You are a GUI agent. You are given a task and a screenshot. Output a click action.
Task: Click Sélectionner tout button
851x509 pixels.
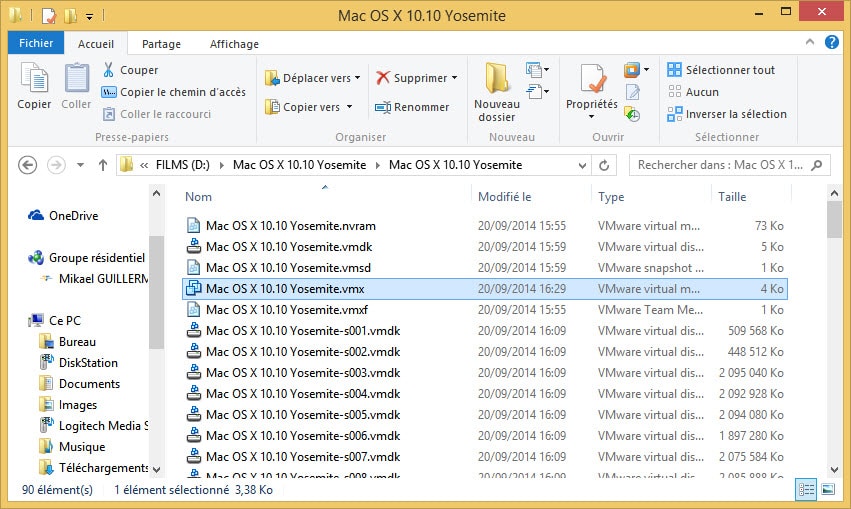tap(721, 70)
